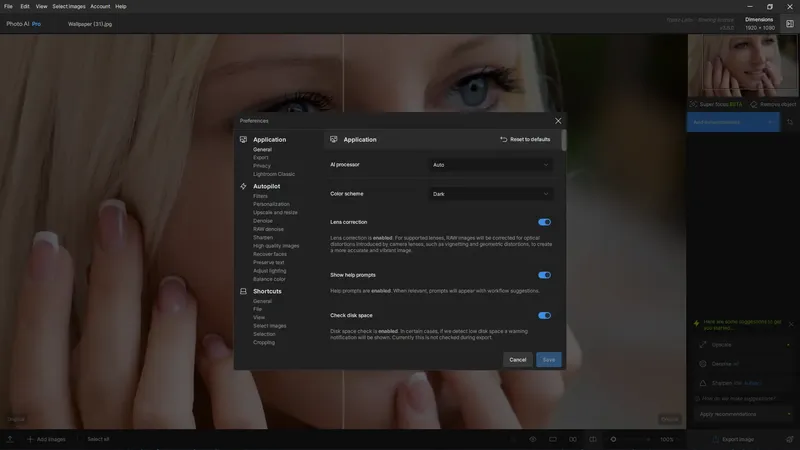Select Privacy under Application

pyautogui.click(x=262, y=166)
